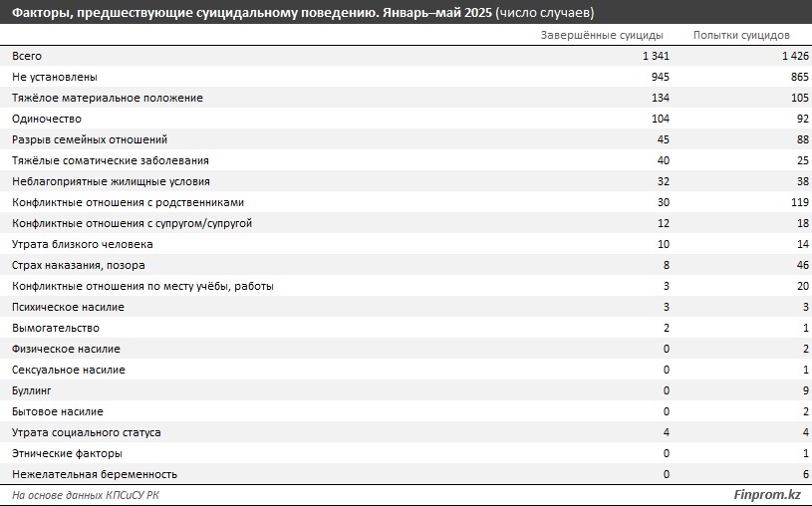Click value 46 for Страх наказания, позора
The image size is (812, 506).
tap(803, 265)
